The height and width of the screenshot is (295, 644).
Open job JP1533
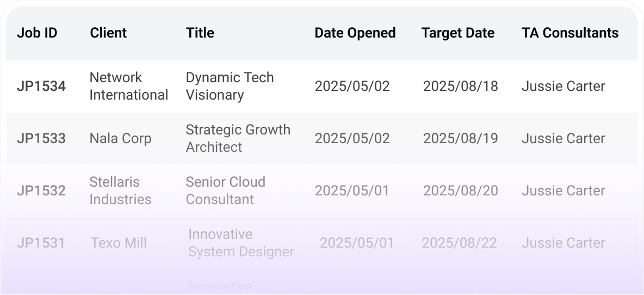tap(41, 138)
